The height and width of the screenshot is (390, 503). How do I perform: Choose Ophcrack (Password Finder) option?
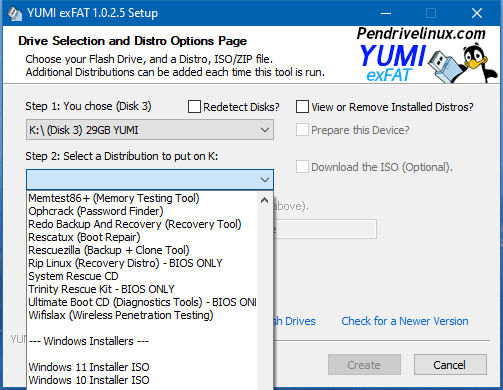[x=96, y=211]
